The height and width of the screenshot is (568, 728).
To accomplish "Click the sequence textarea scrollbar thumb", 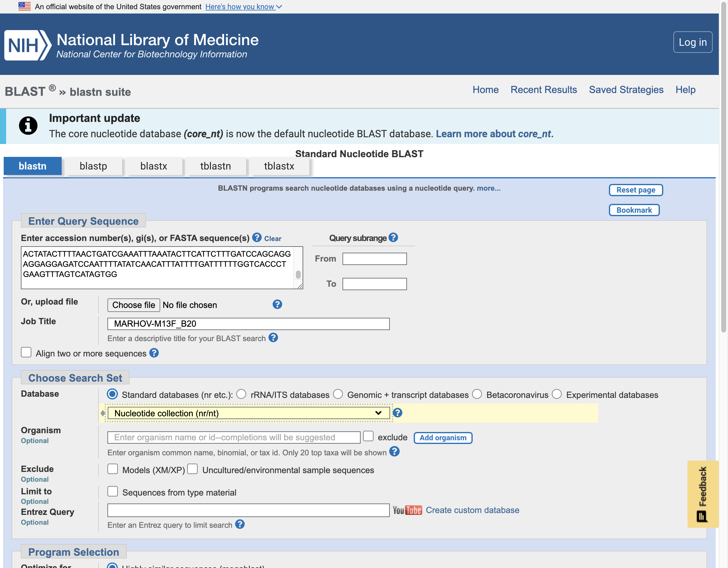I will (x=298, y=275).
